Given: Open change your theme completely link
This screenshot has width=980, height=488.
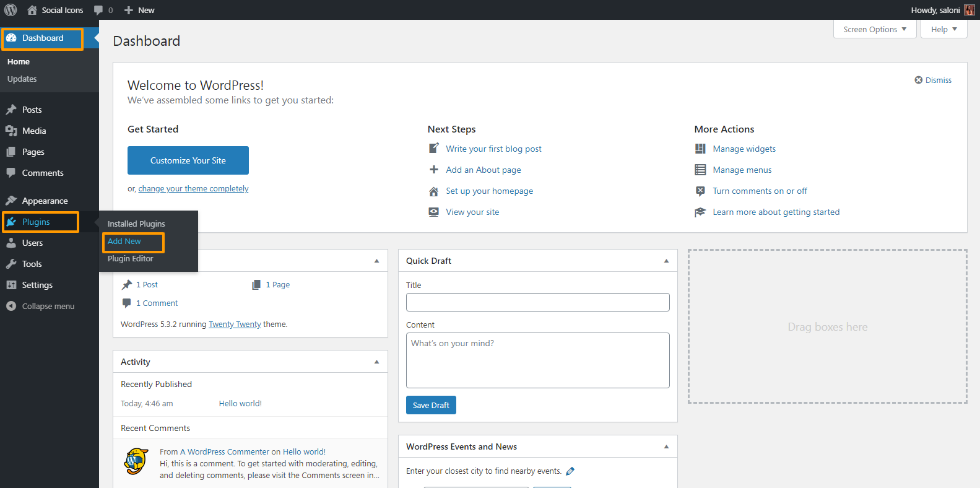Looking at the screenshot, I should point(193,189).
